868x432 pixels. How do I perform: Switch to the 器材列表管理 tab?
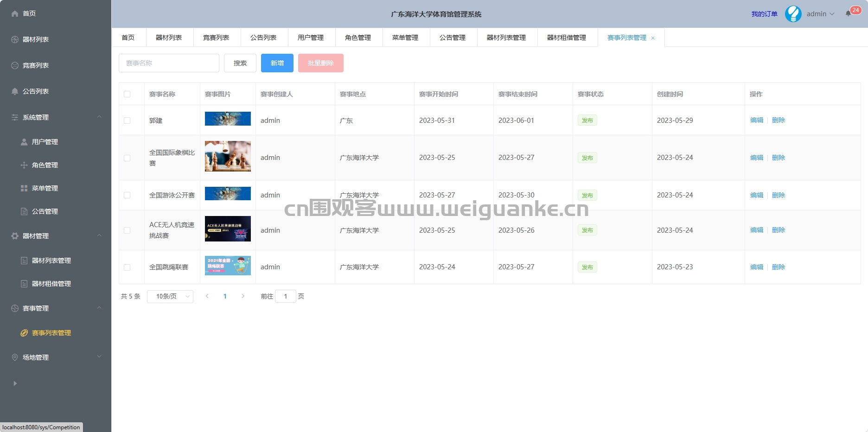coord(507,38)
